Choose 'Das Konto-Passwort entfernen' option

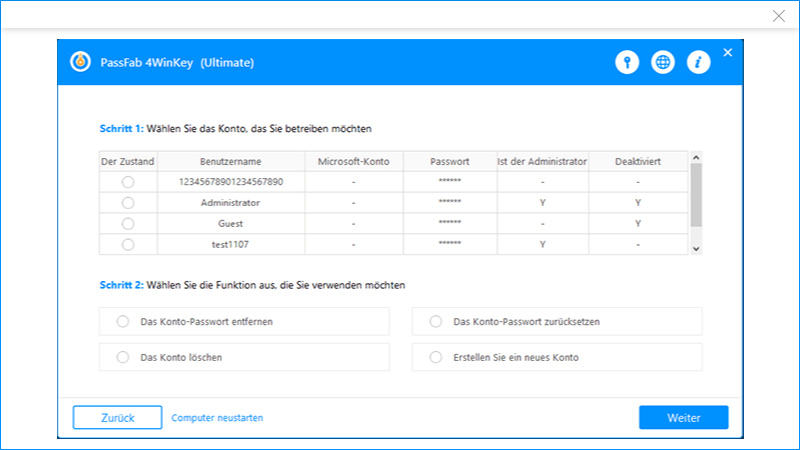124,322
